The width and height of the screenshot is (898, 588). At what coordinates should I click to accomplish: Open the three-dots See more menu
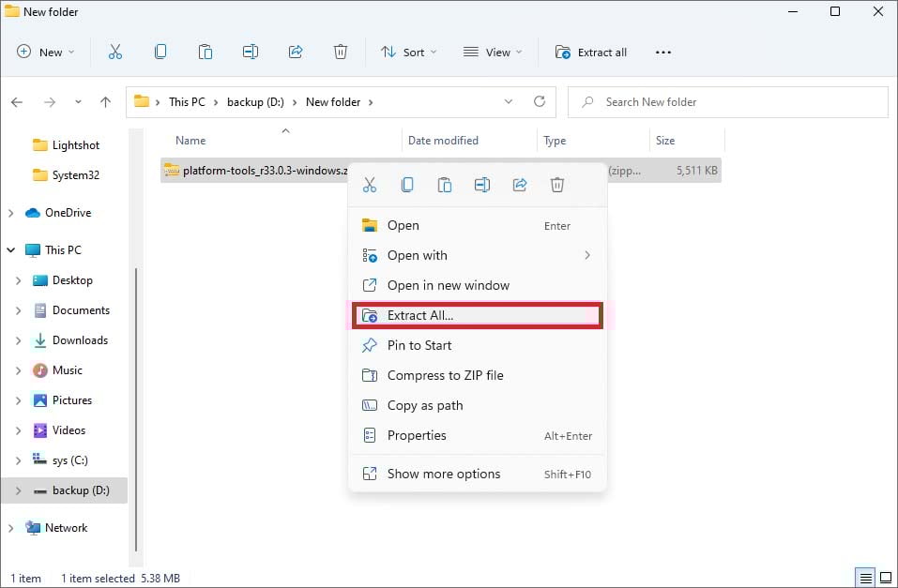click(x=663, y=53)
